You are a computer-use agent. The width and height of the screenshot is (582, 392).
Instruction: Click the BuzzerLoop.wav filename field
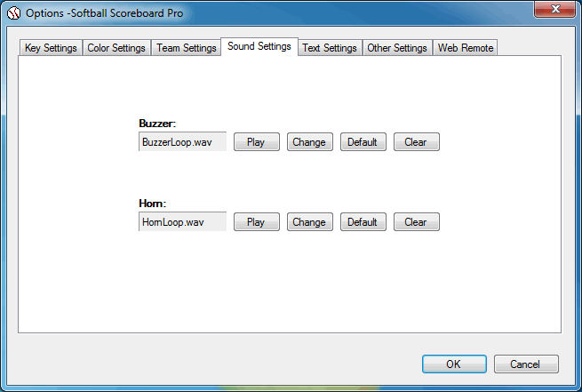tap(182, 142)
